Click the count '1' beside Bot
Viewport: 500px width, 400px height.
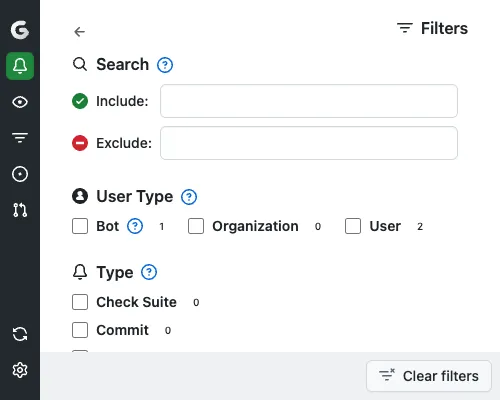(162, 227)
